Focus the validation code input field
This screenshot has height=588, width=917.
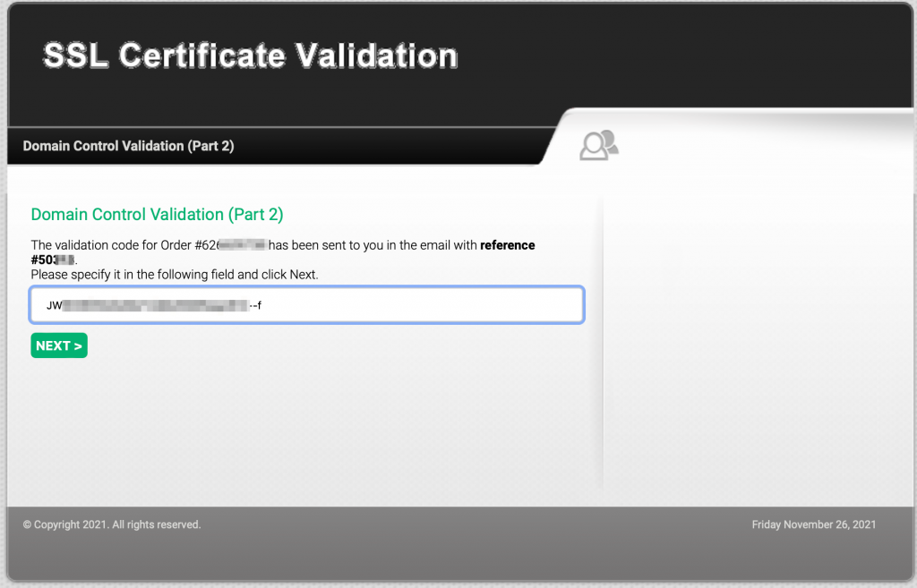click(x=307, y=304)
